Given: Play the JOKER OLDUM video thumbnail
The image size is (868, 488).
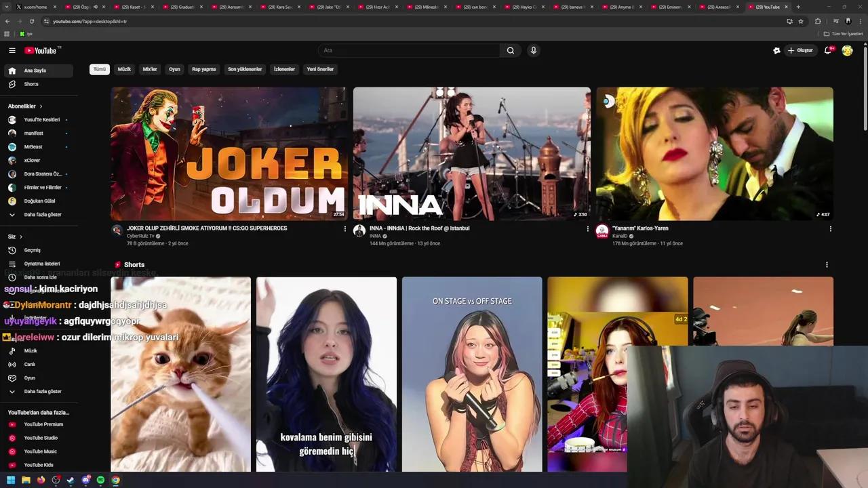Looking at the screenshot, I should (229, 153).
